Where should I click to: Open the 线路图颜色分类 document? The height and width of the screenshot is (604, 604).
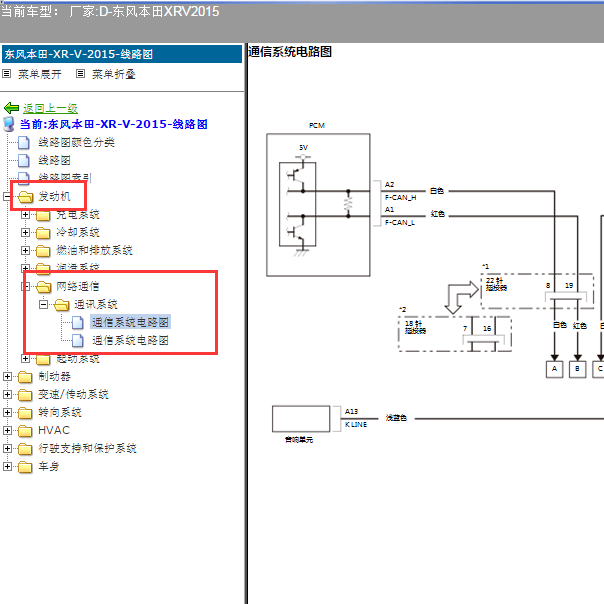coord(76,142)
